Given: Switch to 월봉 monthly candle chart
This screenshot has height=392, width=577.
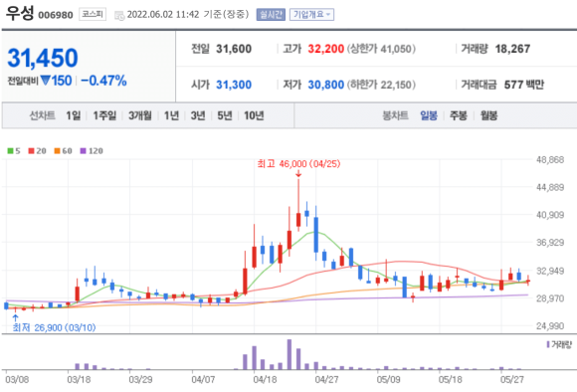Looking at the screenshot, I should click(x=488, y=115).
